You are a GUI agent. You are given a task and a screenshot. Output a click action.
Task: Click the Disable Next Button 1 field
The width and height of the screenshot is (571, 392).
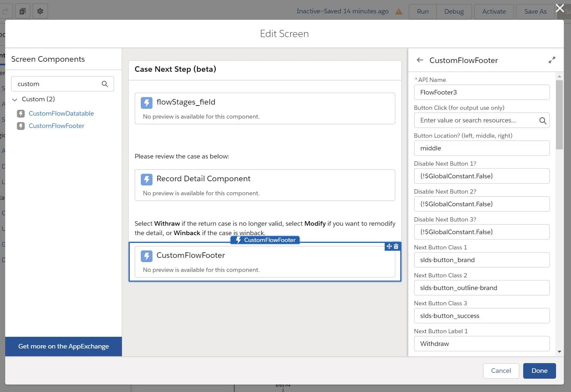482,176
